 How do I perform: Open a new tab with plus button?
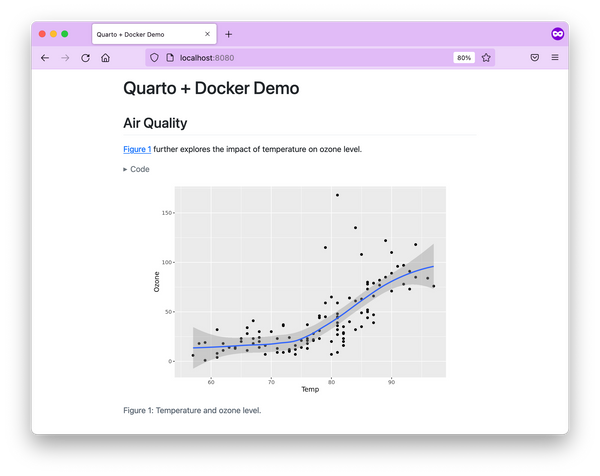tap(228, 34)
